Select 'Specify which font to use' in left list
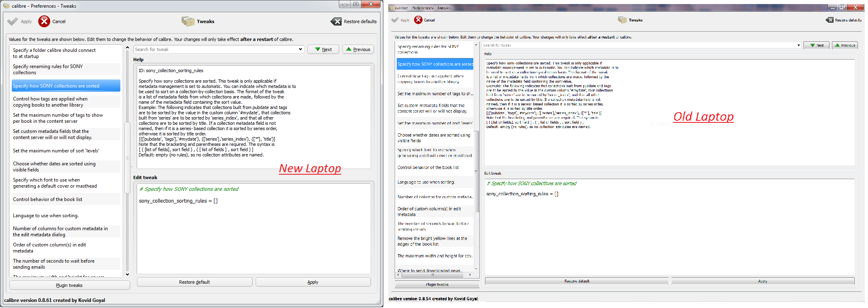Viewport: 868px width, 308px height. (66, 183)
